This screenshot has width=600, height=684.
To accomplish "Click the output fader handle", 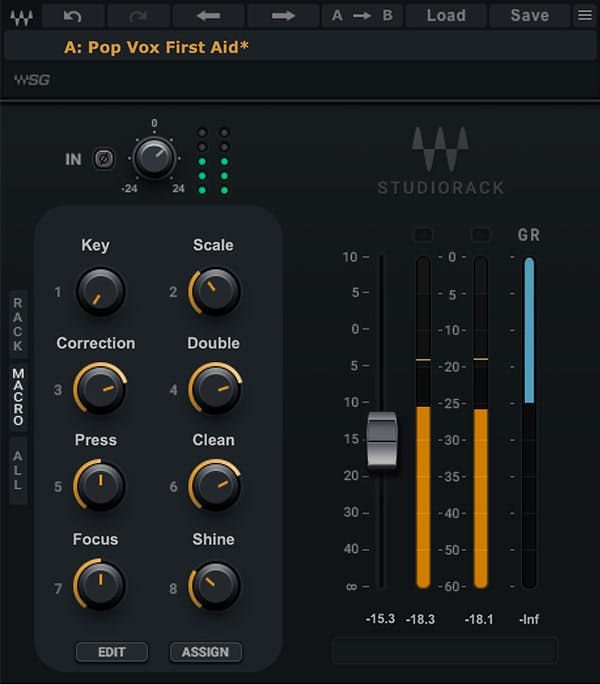I will pos(381,440).
